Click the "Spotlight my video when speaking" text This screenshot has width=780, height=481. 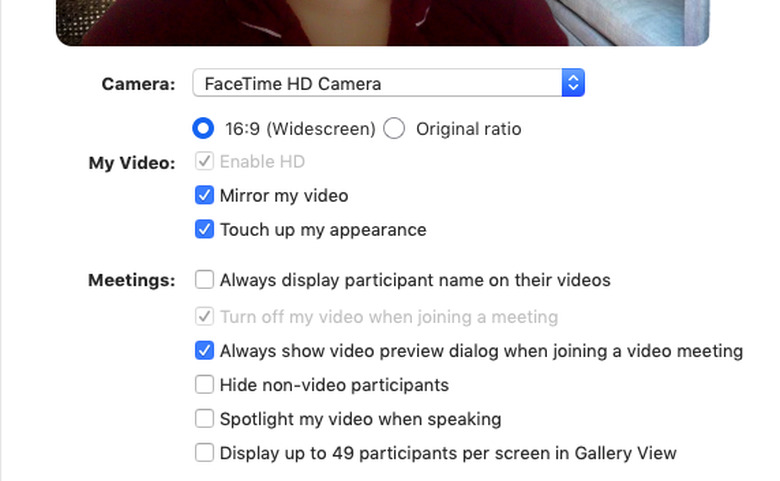360,419
